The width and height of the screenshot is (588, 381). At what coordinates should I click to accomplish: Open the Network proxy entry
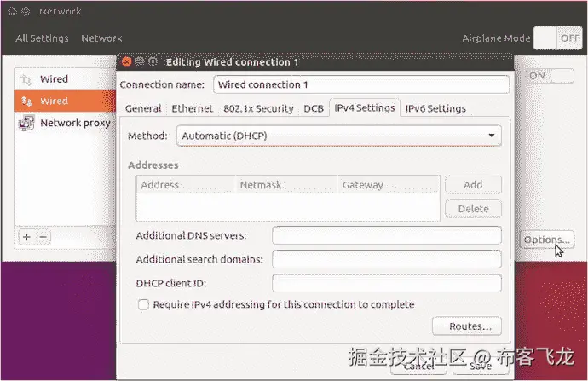point(65,123)
